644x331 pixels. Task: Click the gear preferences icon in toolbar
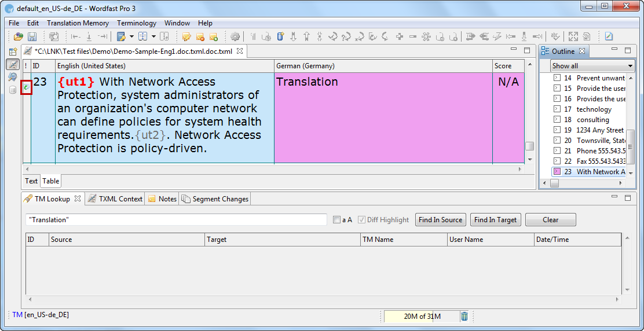(x=235, y=36)
